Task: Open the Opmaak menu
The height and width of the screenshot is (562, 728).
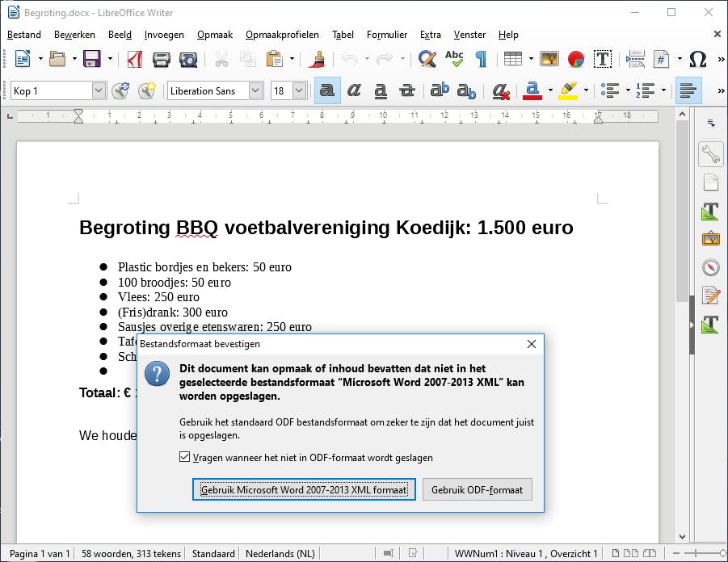Action: click(214, 35)
